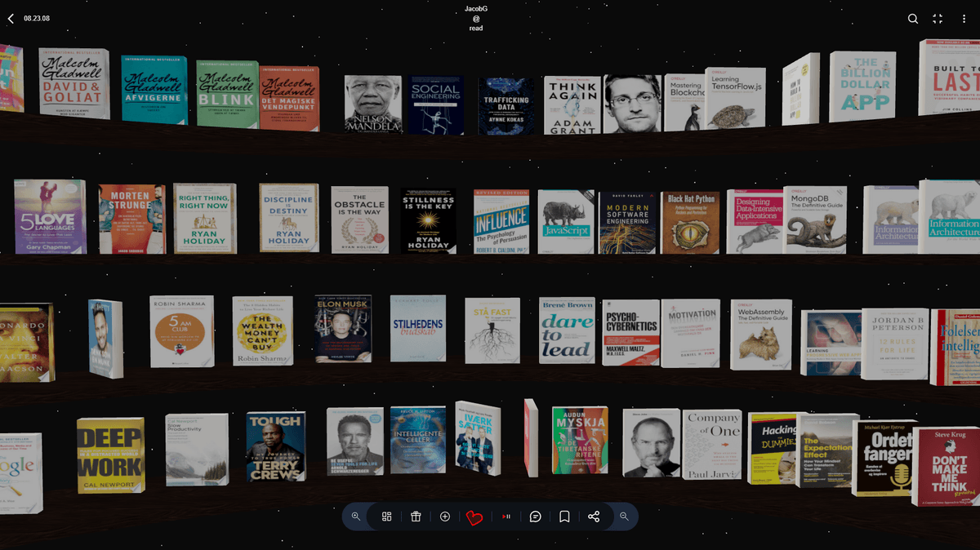Open the three-dot more options menu
The image size is (980, 550).
[964, 18]
